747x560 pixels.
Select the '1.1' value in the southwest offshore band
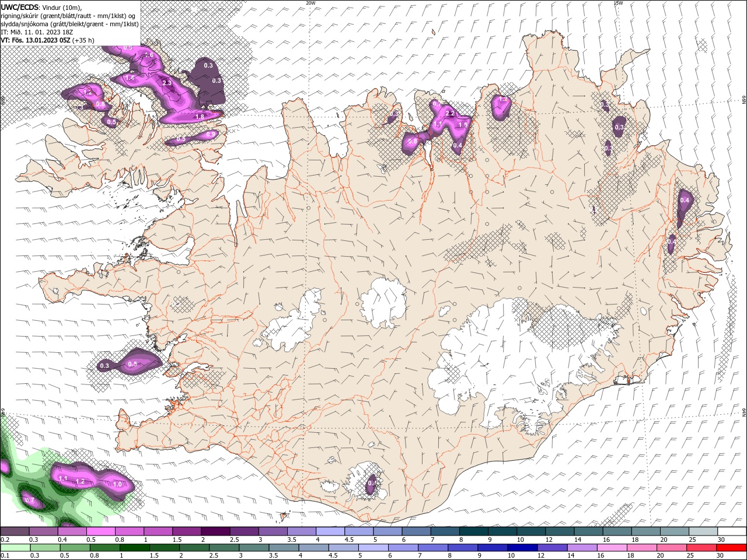click(x=63, y=478)
